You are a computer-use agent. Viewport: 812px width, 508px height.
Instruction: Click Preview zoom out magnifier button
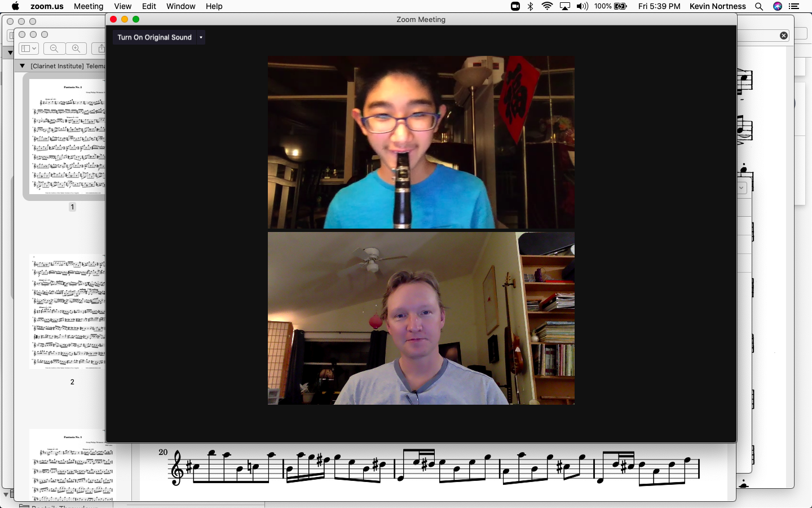pos(54,49)
